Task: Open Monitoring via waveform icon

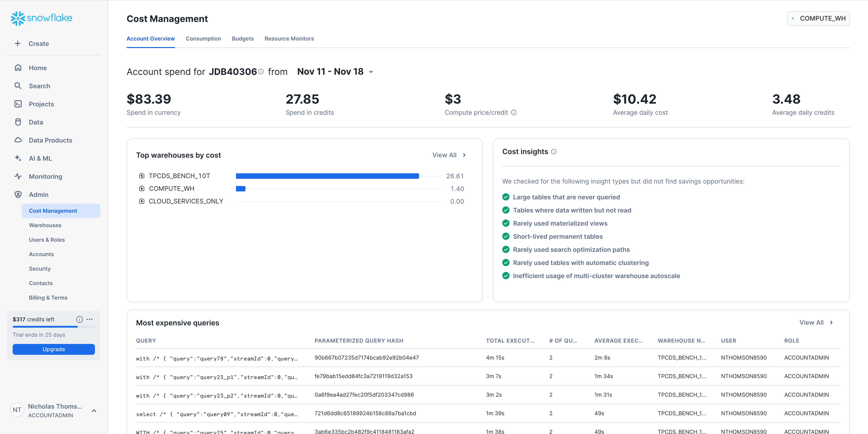Action: click(18, 176)
